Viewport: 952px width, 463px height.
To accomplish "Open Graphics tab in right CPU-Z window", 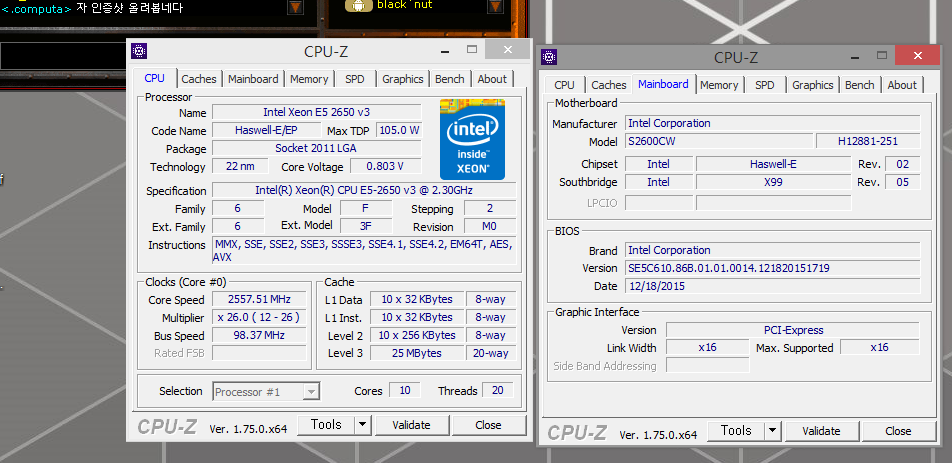I will pos(812,85).
